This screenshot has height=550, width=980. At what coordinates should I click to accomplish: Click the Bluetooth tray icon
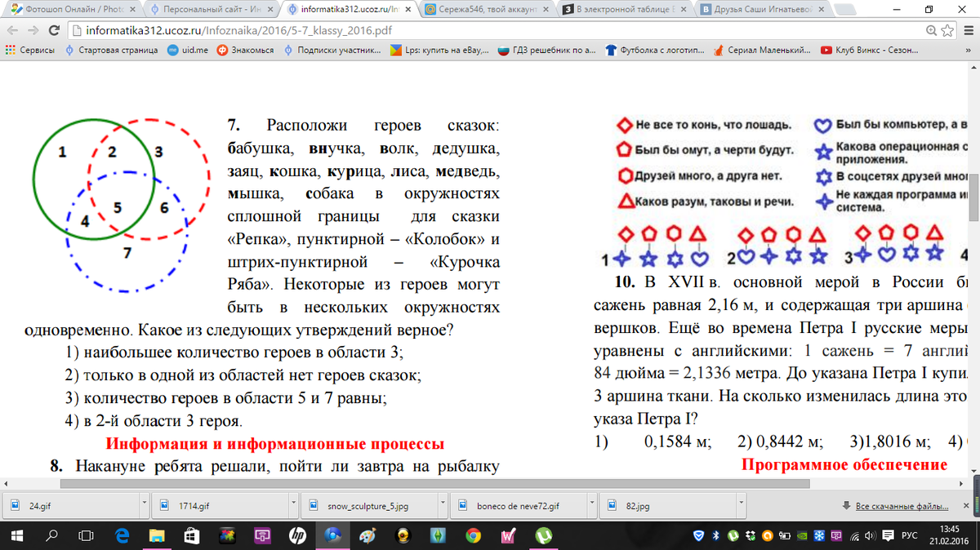[x=715, y=536]
